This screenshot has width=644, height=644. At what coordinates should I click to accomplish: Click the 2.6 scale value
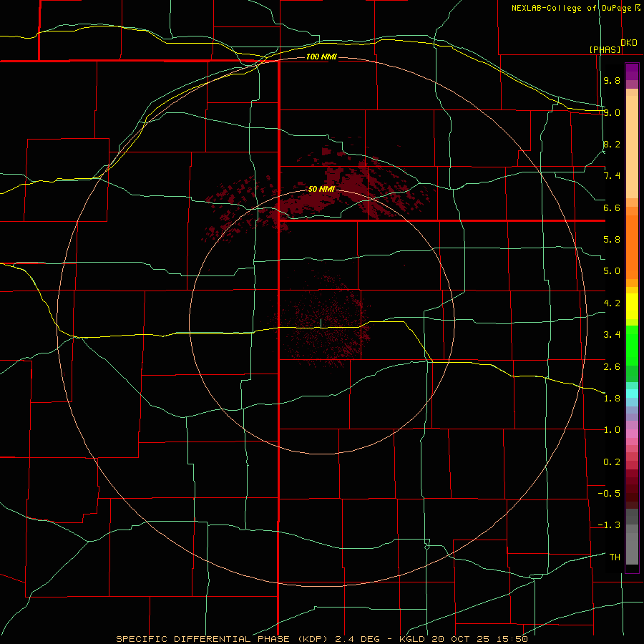[x=612, y=367]
